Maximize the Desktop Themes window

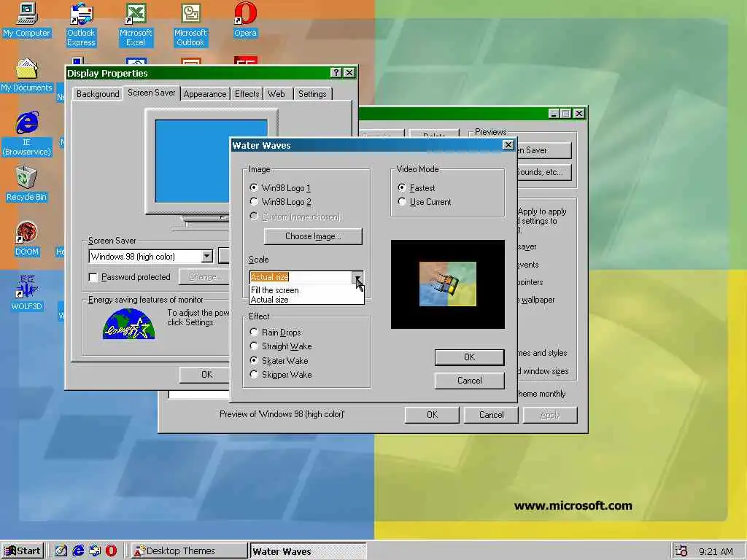[x=565, y=113]
